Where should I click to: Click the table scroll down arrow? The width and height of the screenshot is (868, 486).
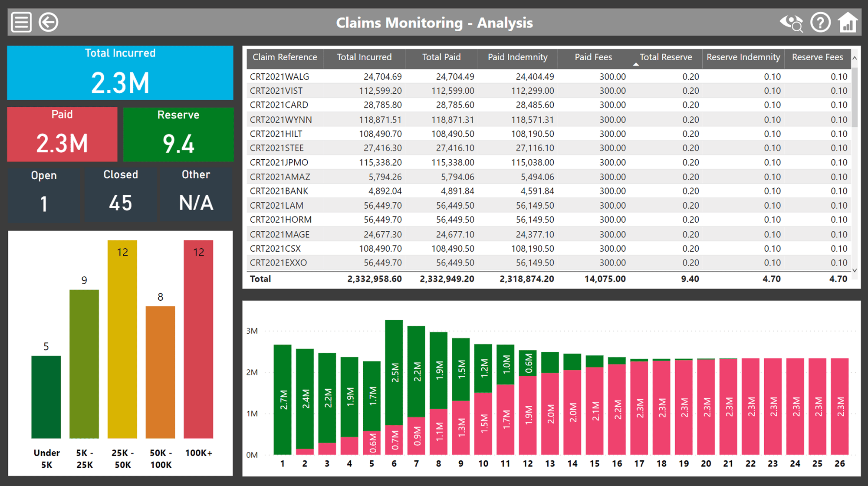(855, 270)
